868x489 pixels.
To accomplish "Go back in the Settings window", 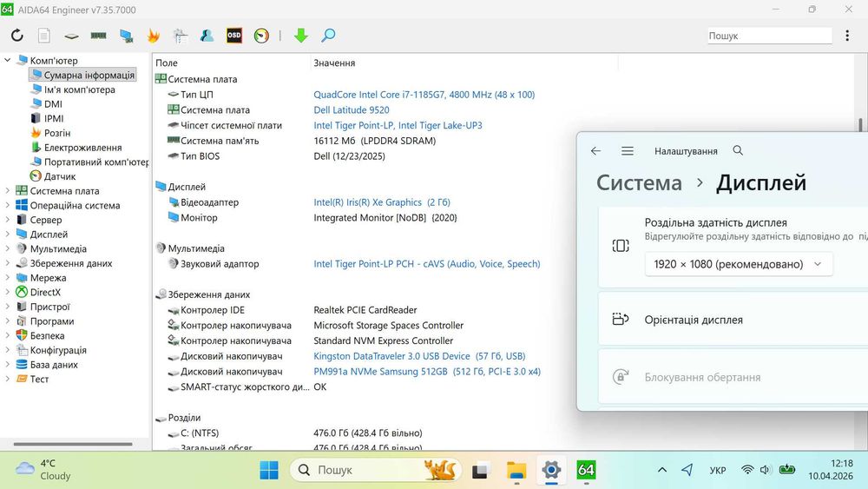I will coord(595,150).
